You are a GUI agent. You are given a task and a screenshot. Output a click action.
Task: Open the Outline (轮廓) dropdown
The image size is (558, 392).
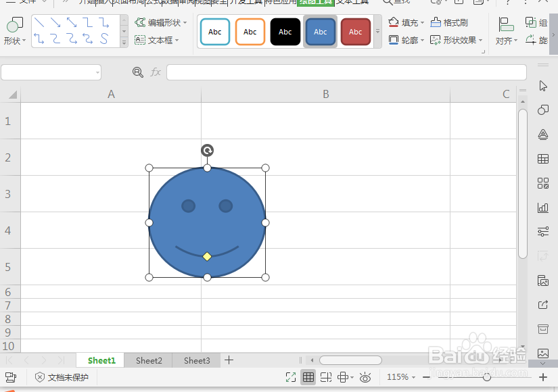[406, 40]
